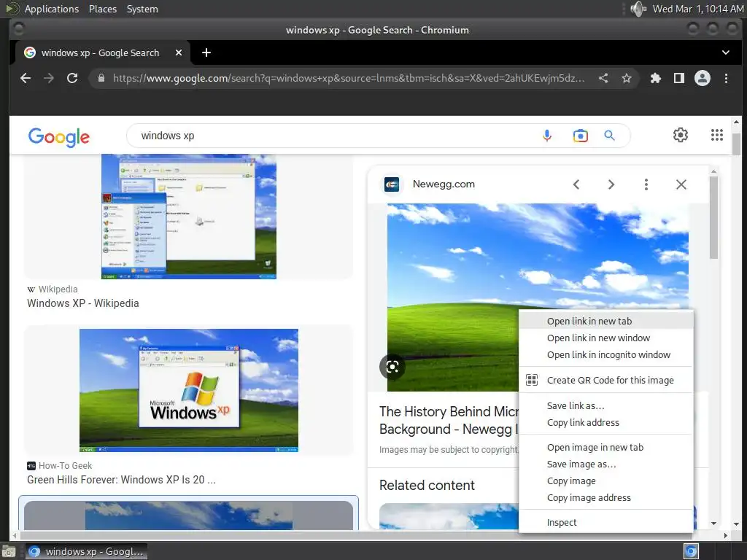Viewport: 747px width, 560px height.
Task: Click the preview panel scroll down arrow
Action: click(x=713, y=524)
